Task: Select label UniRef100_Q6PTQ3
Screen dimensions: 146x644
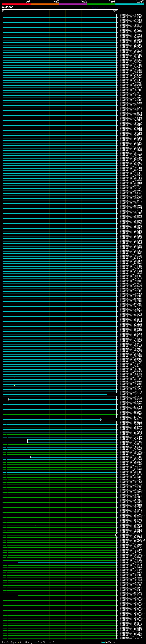Action: point(131,557)
